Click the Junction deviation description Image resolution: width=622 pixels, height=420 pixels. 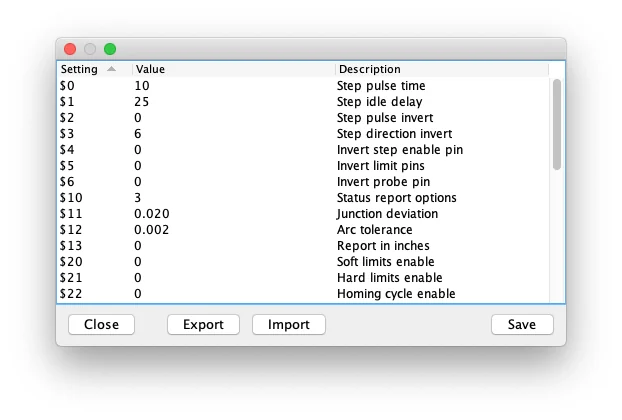pyautogui.click(x=387, y=214)
